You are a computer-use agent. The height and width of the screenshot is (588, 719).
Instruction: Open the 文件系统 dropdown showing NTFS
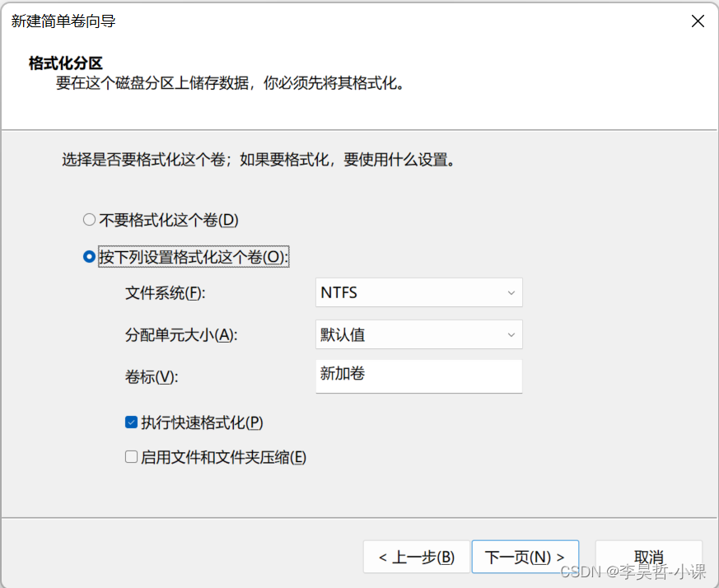[x=418, y=292]
